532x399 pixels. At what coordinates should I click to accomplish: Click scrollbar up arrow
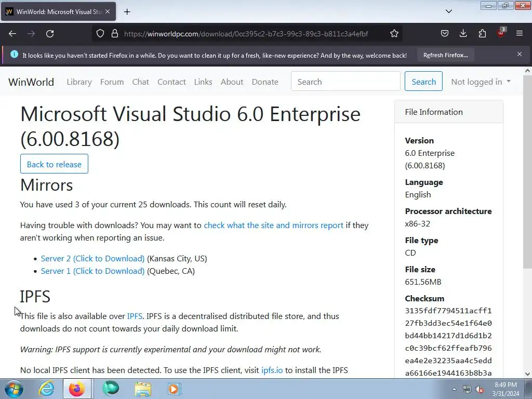pyautogui.click(x=527, y=71)
